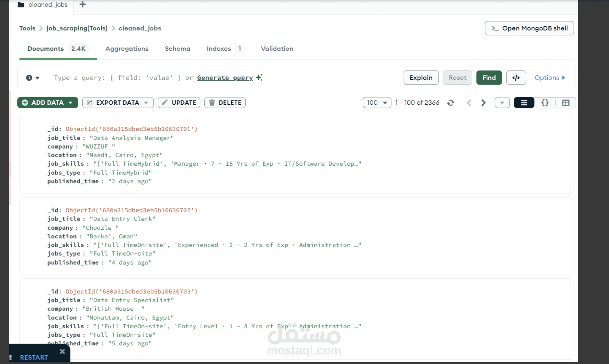This screenshot has height=364, width=609.
Task: Go to previous page of documents
Action: coord(469,103)
